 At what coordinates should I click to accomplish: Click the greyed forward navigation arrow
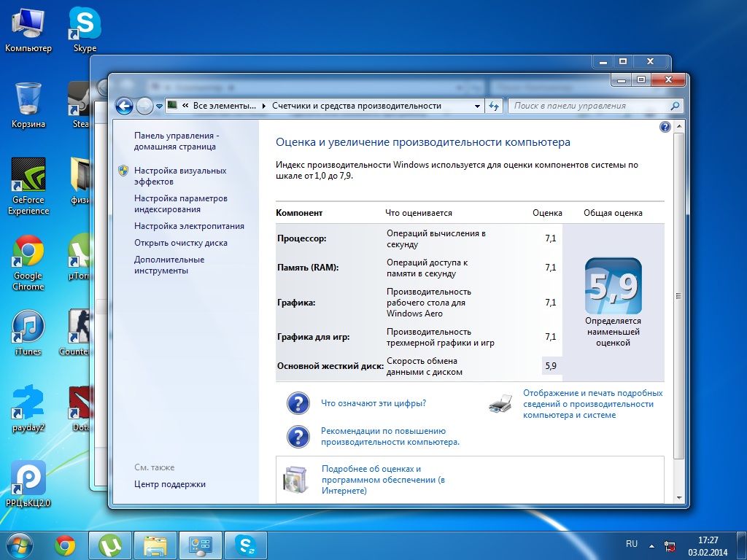pyautogui.click(x=144, y=106)
